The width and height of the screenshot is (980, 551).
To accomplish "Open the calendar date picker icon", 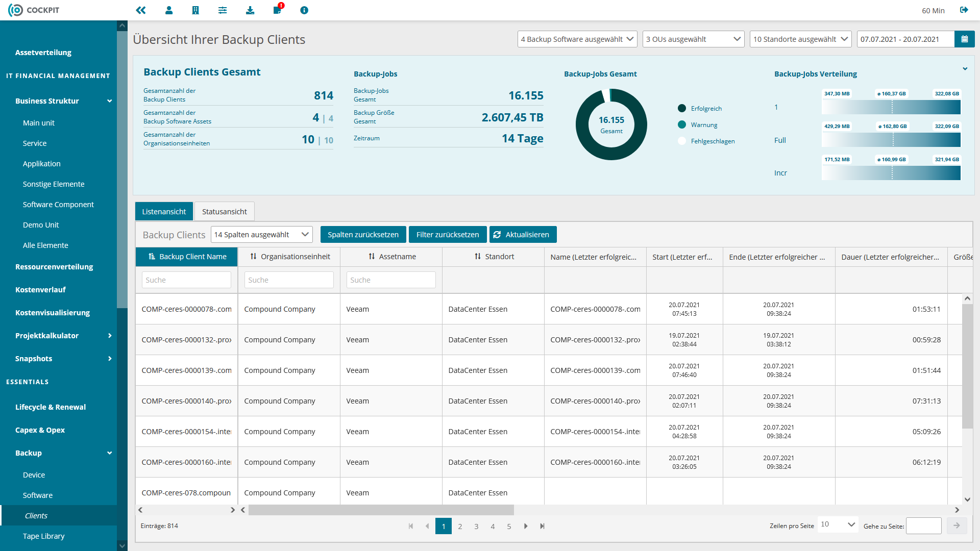I will 964,39.
